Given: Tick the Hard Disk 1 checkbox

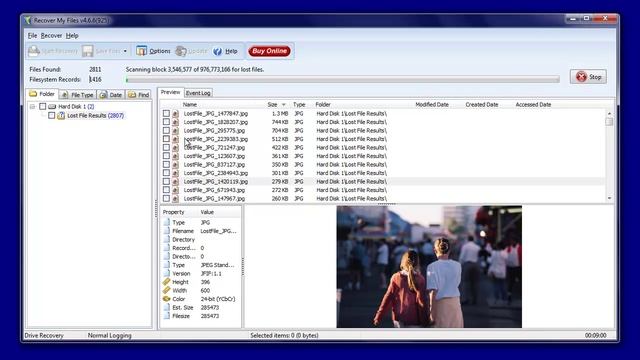Looking at the screenshot, I should [x=42, y=107].
